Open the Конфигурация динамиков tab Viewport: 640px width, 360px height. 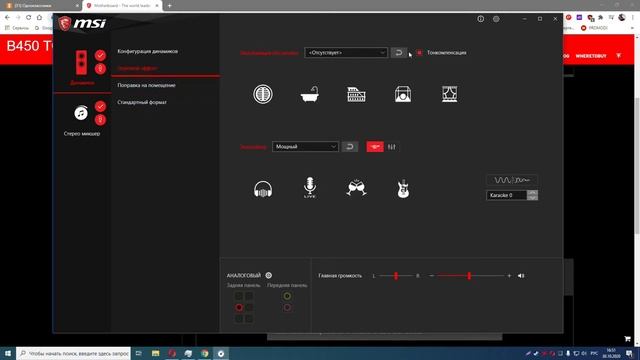148,51
